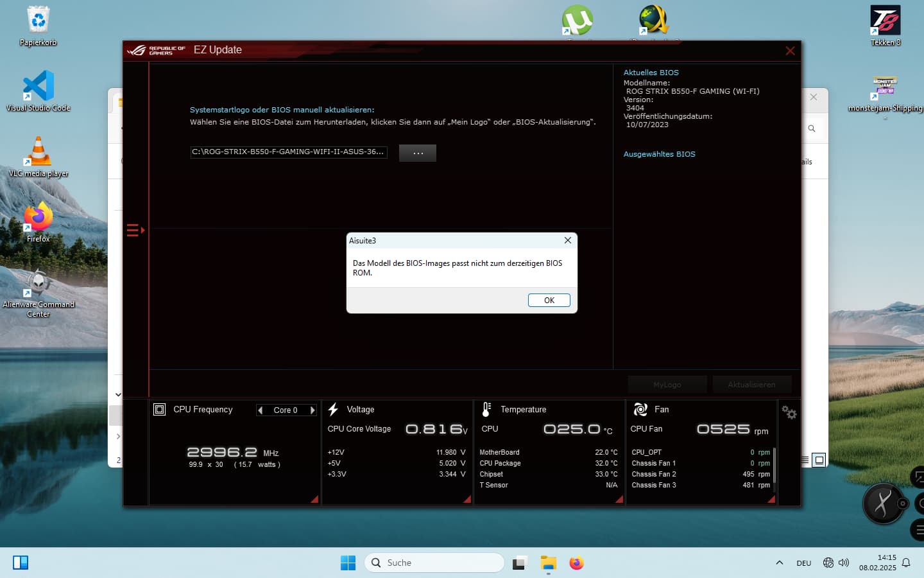Expand the CPU Frequency panel corner

[x=314, y=498]
